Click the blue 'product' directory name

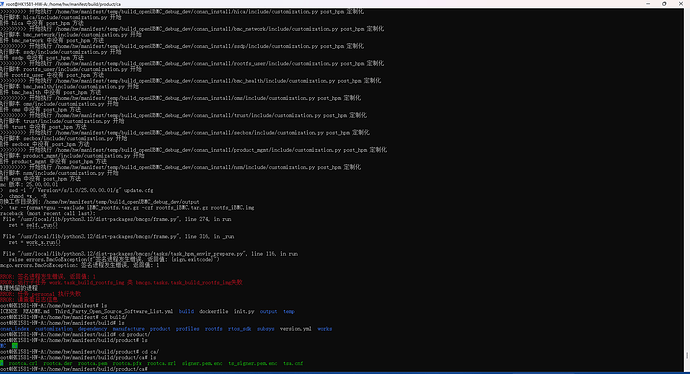pos(160,329)
